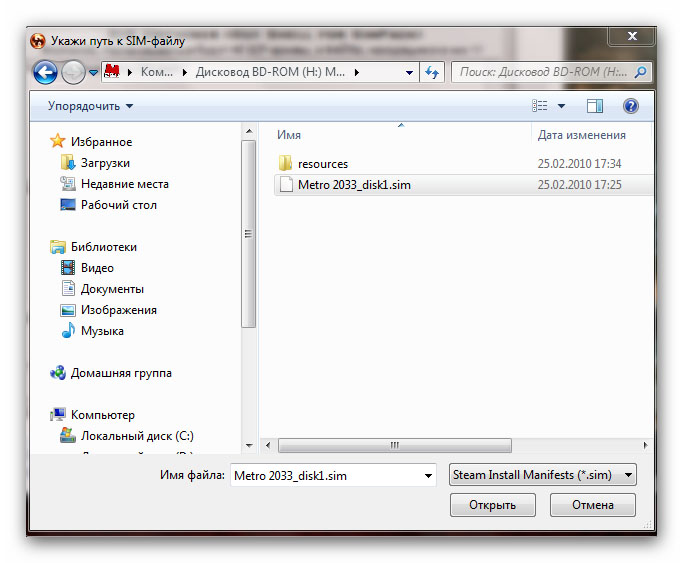Click the document icon beside Документы
The width and height of the screenshot is (683, 563).
click(68, 288)
